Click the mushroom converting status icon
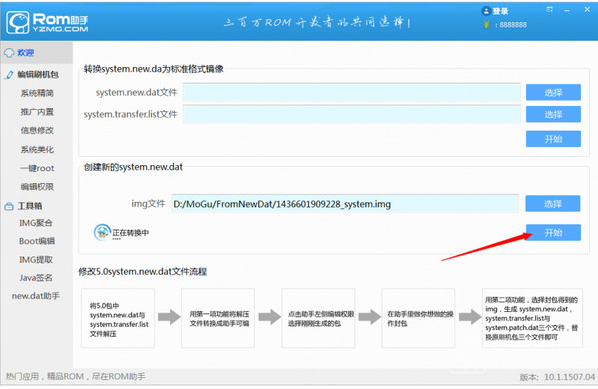Image resolution: width=598 pixels, height=389 pixels. point(102,232)
